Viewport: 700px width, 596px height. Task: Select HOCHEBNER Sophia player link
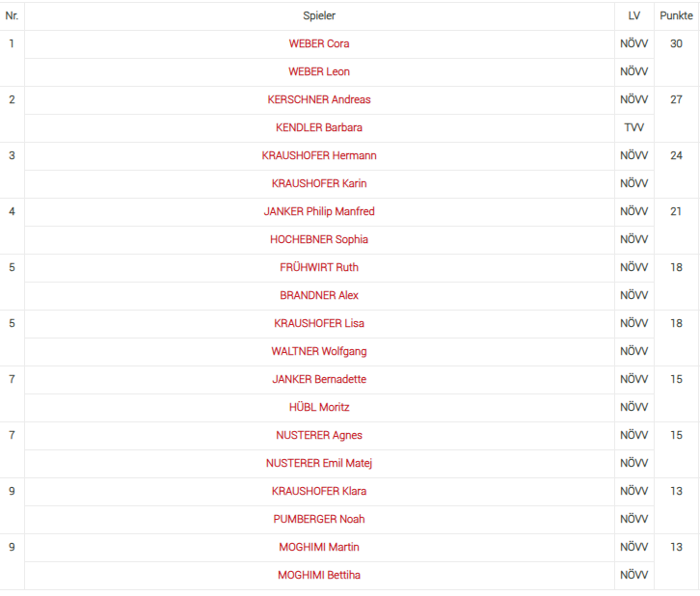coord(319,239)
